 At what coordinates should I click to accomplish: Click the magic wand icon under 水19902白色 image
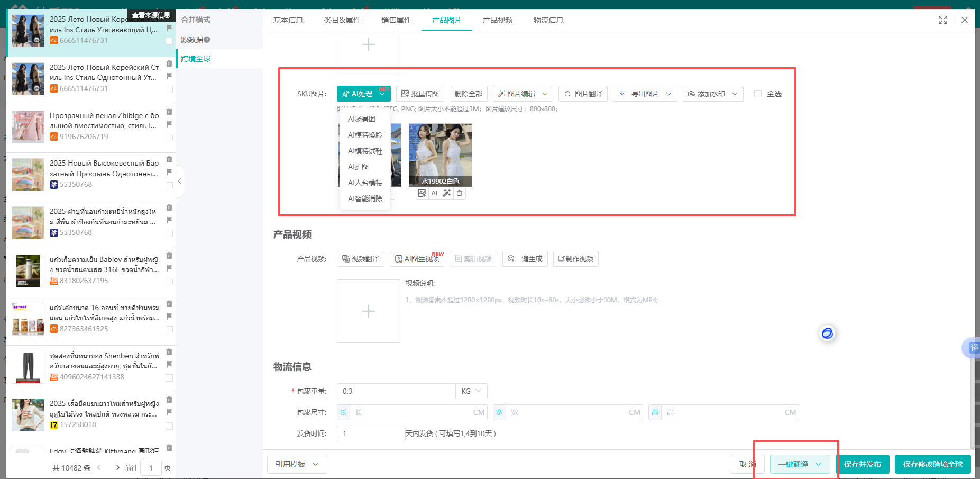pyautogui.click(x=447, y=193)
